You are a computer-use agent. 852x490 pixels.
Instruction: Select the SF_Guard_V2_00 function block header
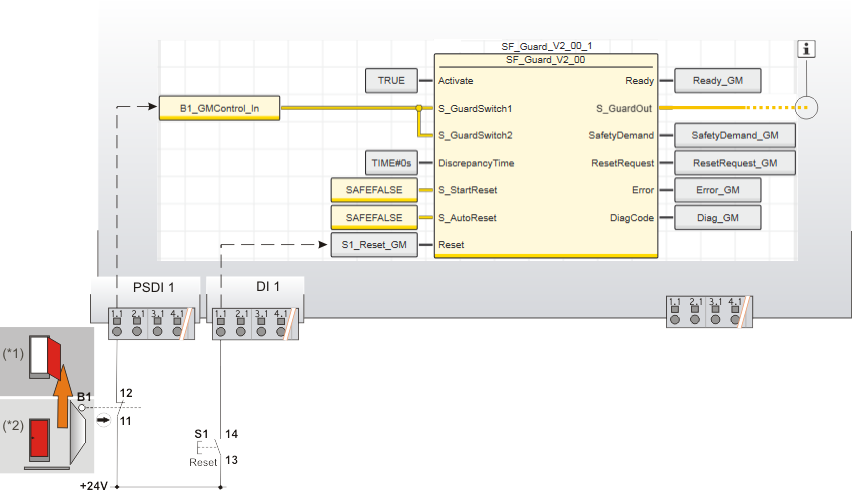pos(545,59)
